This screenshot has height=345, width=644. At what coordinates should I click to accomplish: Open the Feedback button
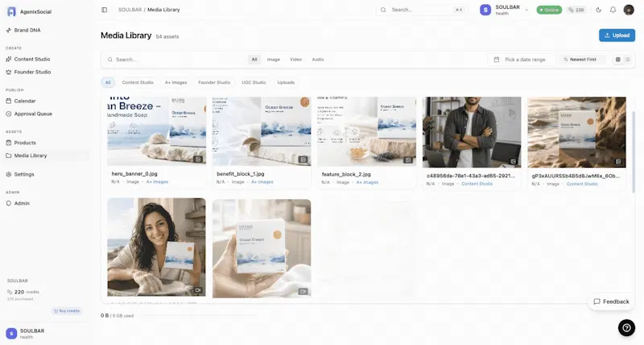[611, 301]
